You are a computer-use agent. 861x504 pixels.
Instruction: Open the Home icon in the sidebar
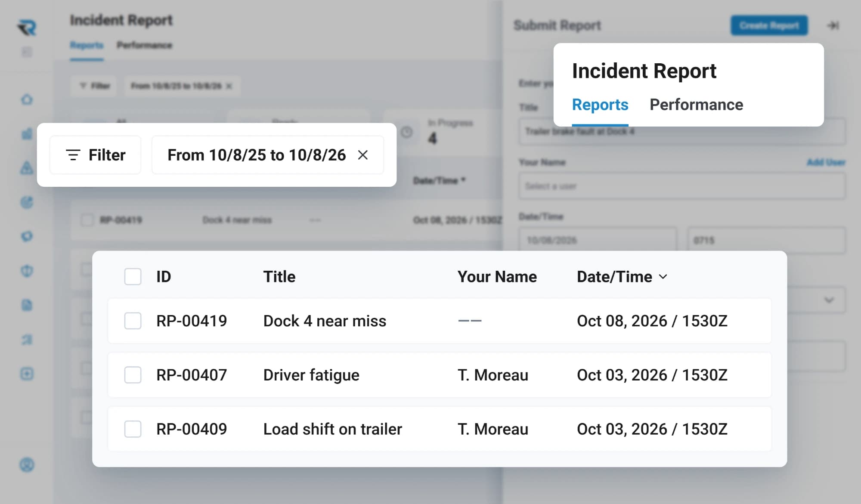[x=27, y=99]
